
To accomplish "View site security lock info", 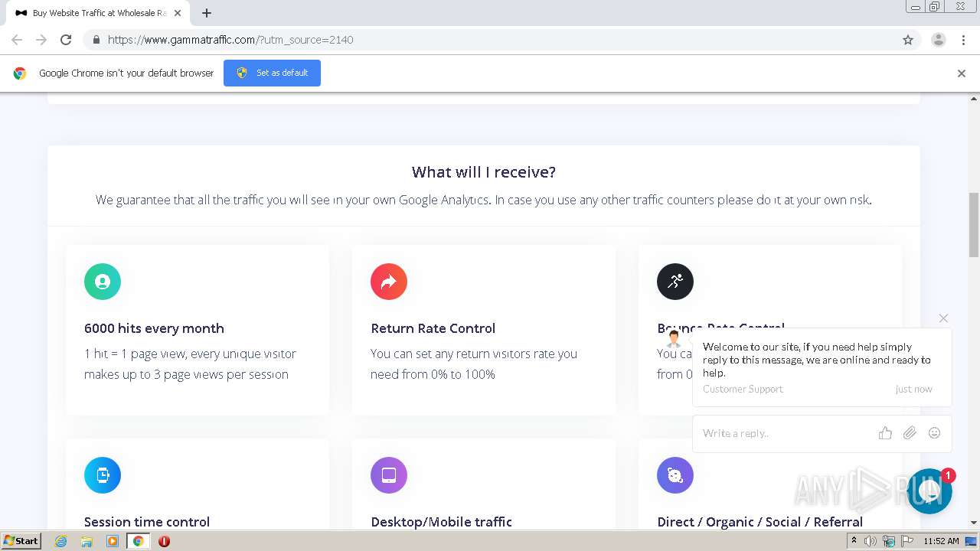I will [96, 40].
